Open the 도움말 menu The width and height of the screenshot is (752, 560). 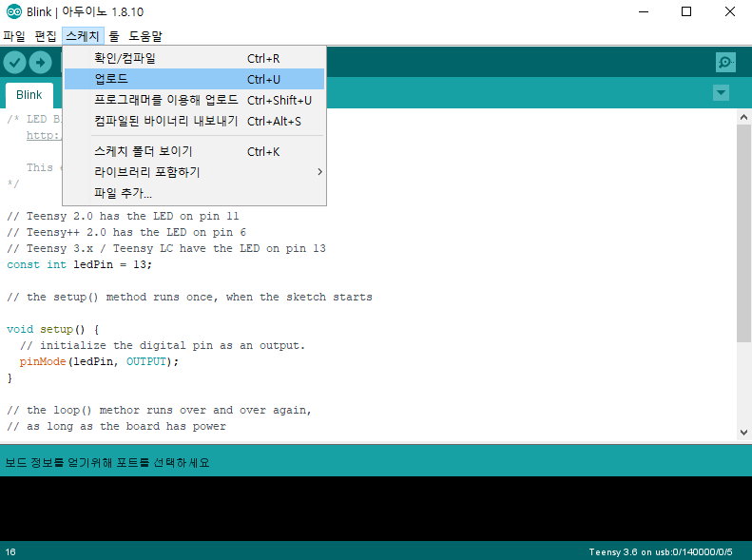[145, 36]
